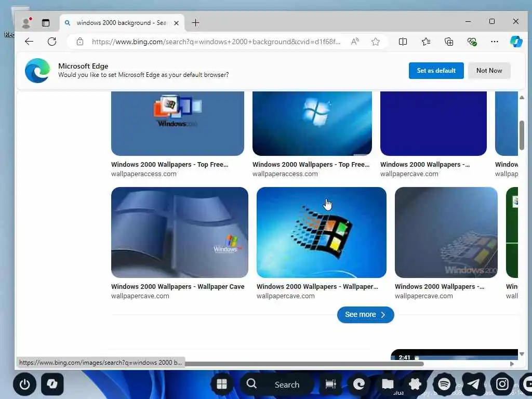532x399 pixels.
Task: Open blue Windows flag wallpaper thumbnail
Action: pos(312,124)
